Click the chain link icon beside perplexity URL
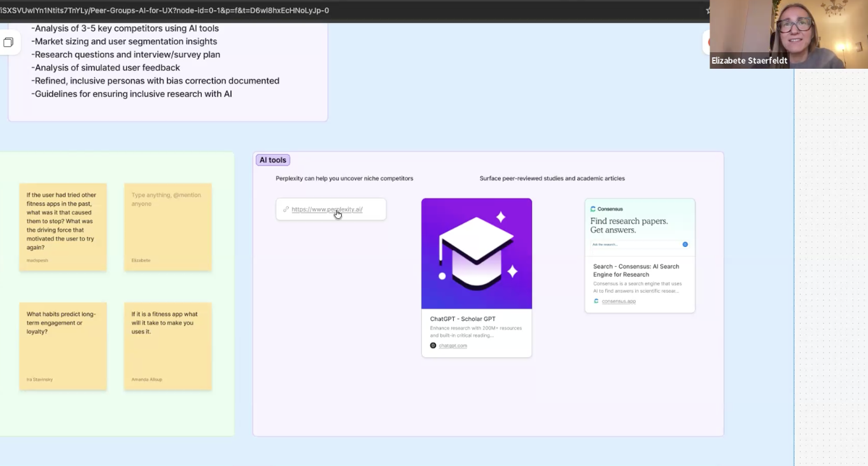The image size is (868, 466). pyautogui.click(x=286, y=209)
